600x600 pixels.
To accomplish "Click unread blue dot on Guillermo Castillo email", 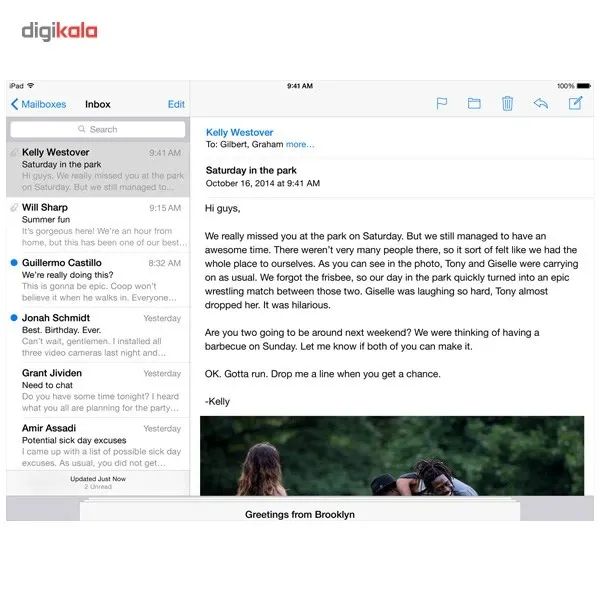I will pos(14,262).
